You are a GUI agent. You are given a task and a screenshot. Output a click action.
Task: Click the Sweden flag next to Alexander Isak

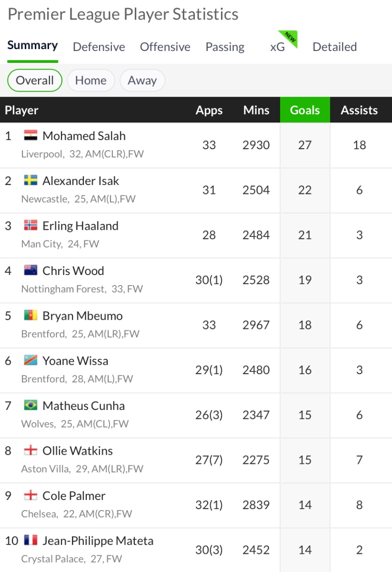tap(30, 181)
